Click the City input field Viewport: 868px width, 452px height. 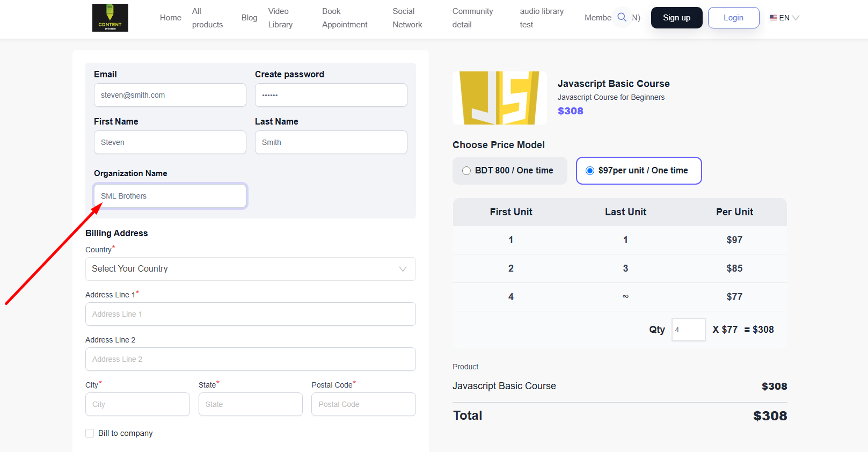point(137,404)
